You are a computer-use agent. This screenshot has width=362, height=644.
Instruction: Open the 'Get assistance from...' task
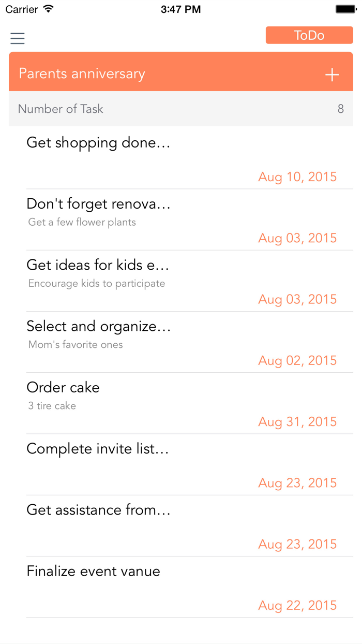click(98, 510)
